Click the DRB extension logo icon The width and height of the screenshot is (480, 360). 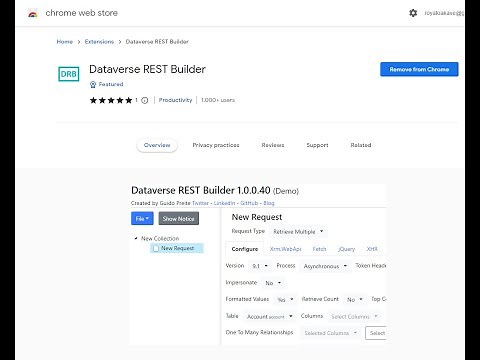(x=69, y=74)
